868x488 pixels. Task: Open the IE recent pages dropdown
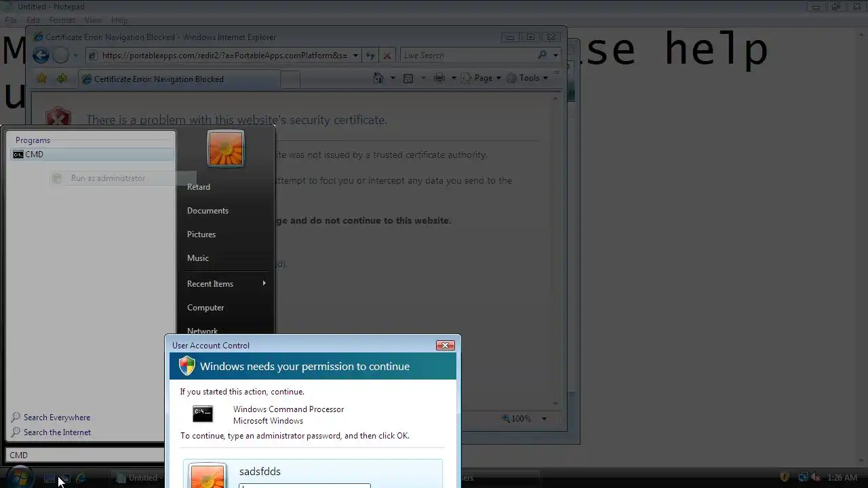(x=75, y=56)
